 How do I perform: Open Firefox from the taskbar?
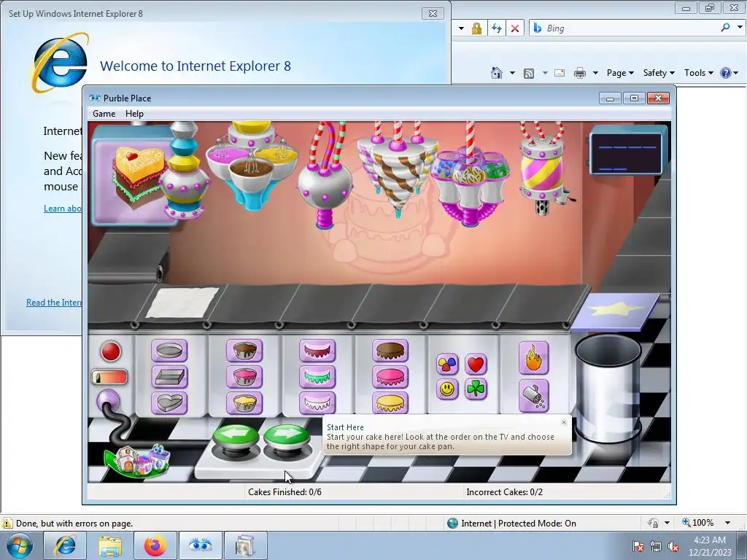click(155, 545)
